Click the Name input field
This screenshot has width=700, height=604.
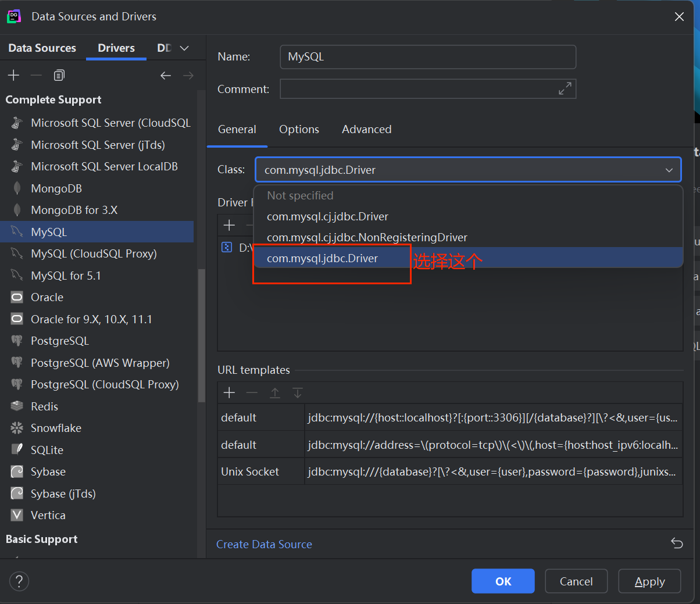[428, 57]
